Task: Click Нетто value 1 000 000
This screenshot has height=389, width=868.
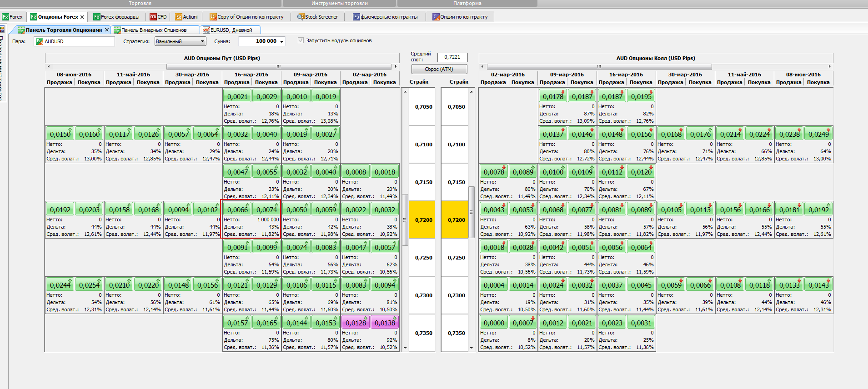Action: click(268, 219)
